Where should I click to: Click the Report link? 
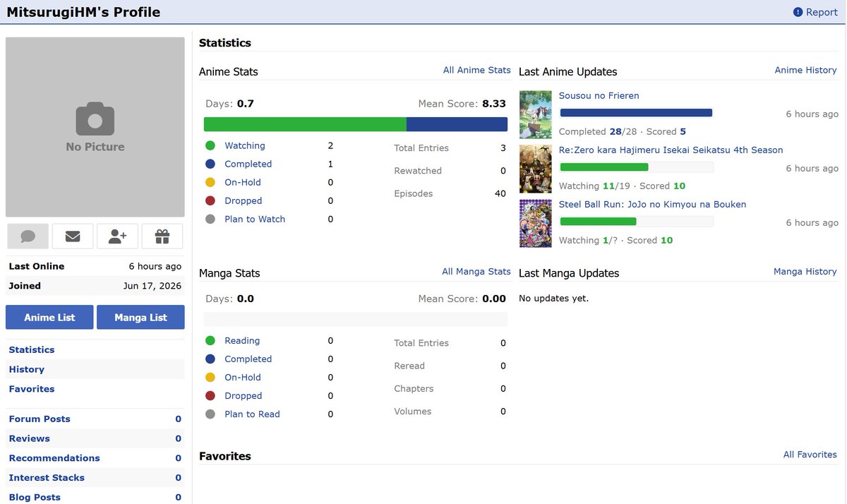point(822,12)
